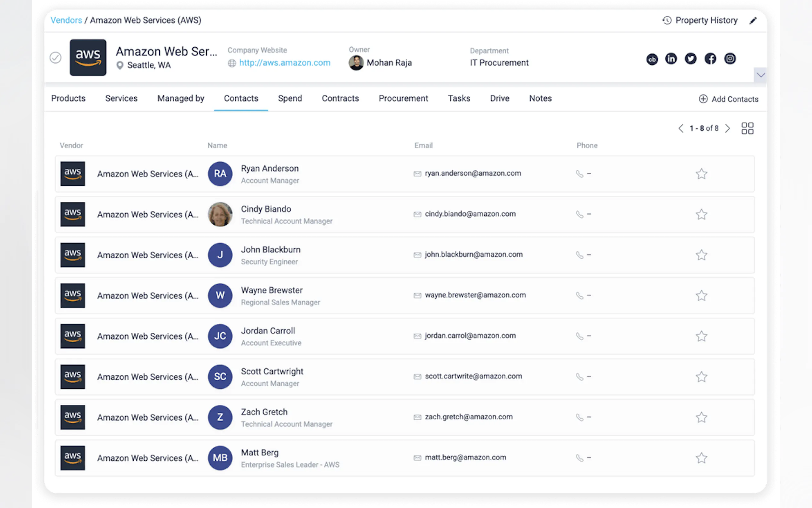The image size is (812, 508).
Task: Star Ryan Anderson as favorite contact
Action: (x=701, y=174)
